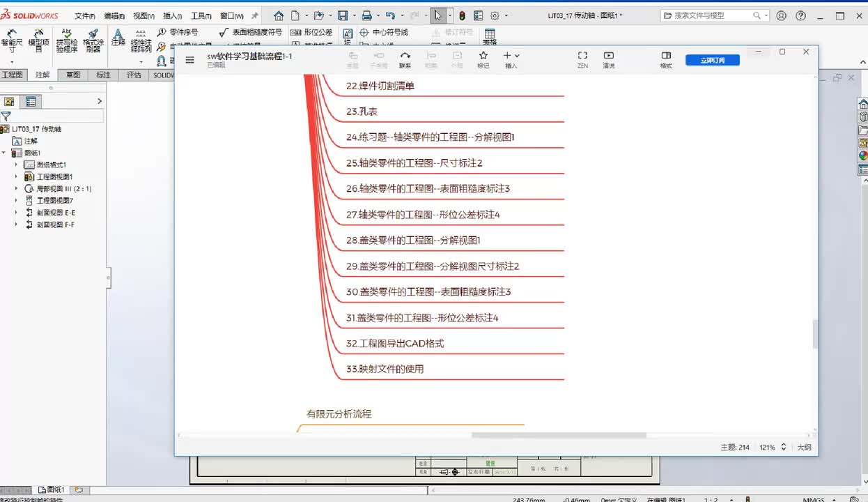Select topic 33.映射文件的使用
The height and width of the screenshot is (502, 868).
pos(385,369)
